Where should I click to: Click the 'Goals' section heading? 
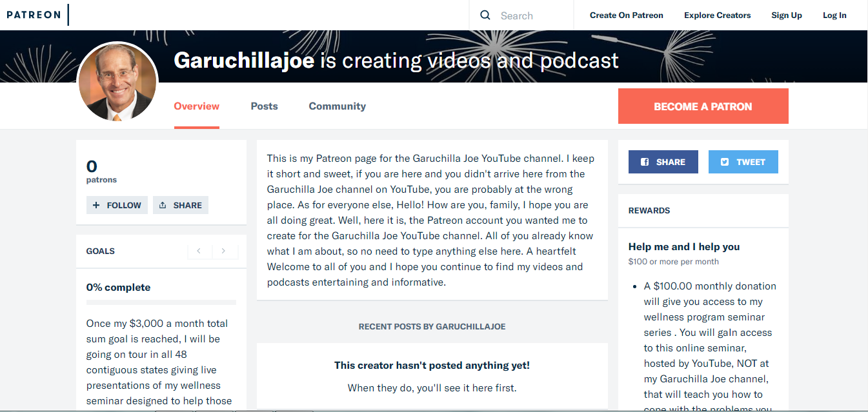101,251
